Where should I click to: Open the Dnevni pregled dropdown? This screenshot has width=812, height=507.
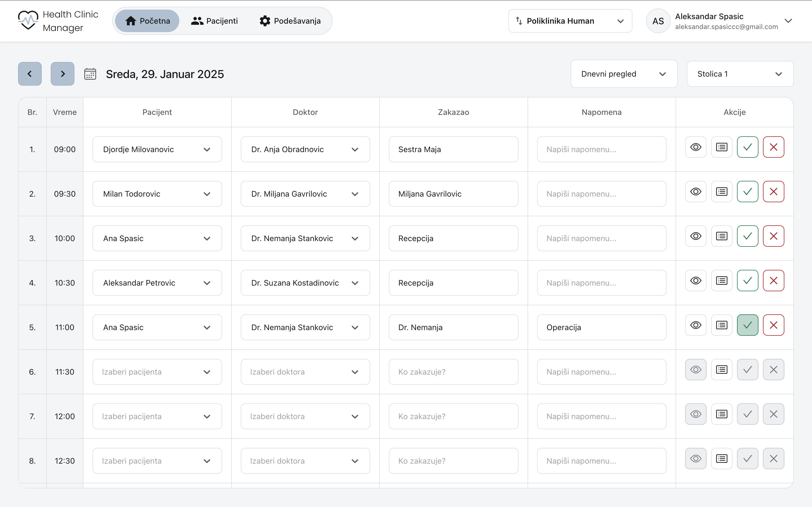click(624, 74)
